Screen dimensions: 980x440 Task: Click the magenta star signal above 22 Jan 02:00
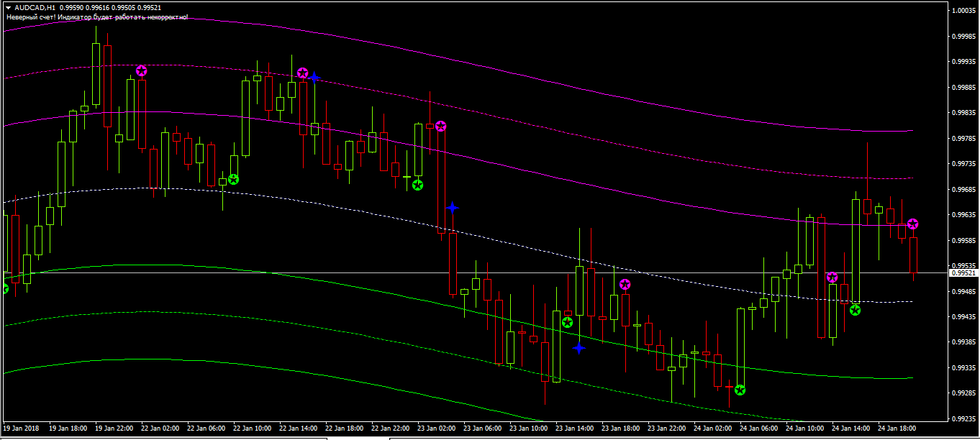pos(142,70)
